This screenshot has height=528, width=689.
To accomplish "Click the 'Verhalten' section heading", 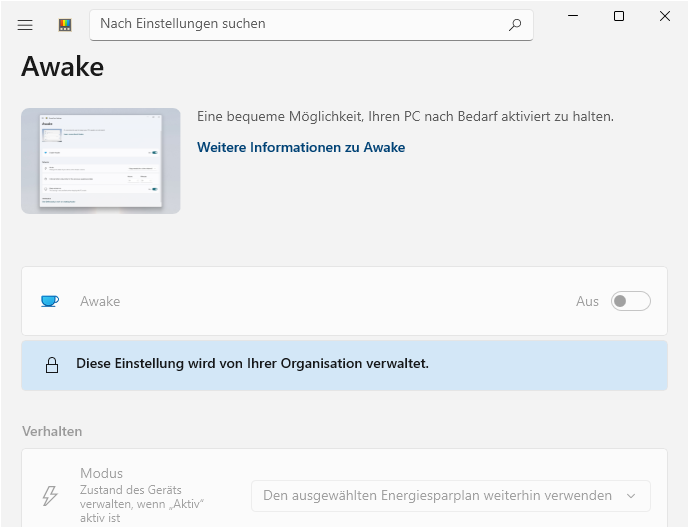I will point(52,431).
